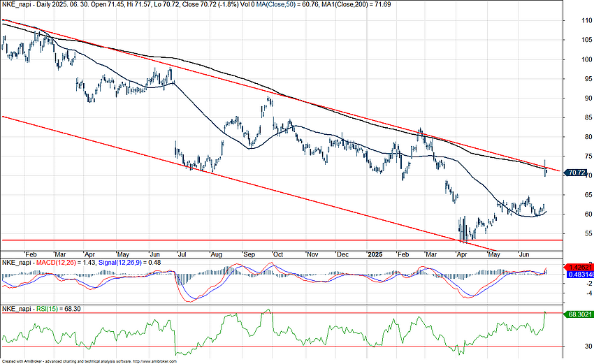The image size is (594, 364).
Task: Click the 30 level label on RSI axis
Action: (x=588, y=347)
